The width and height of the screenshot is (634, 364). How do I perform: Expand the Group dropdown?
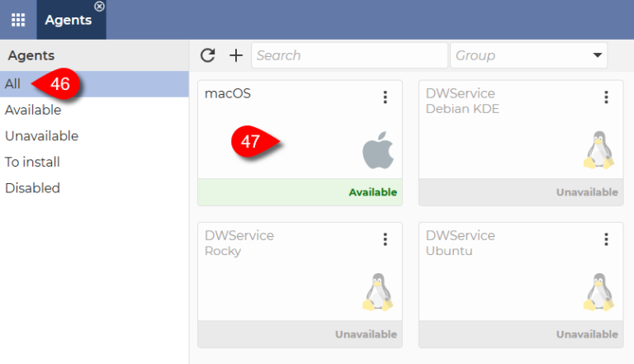point(597,55)
